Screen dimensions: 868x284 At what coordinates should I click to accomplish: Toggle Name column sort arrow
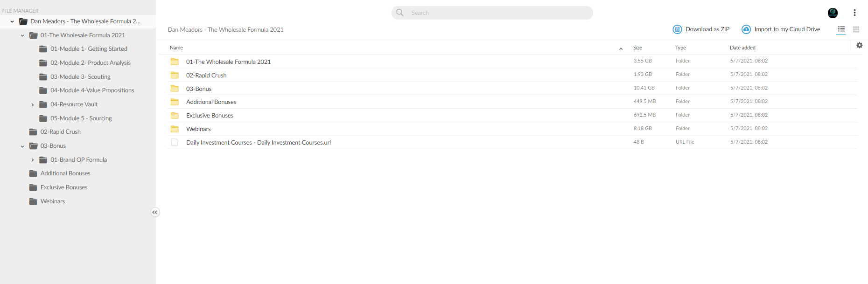(x=621, y=48)
